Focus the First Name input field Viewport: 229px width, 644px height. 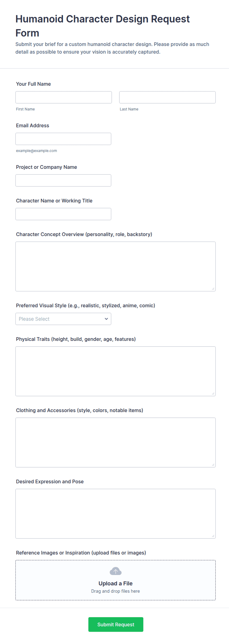tap(64, 97)
